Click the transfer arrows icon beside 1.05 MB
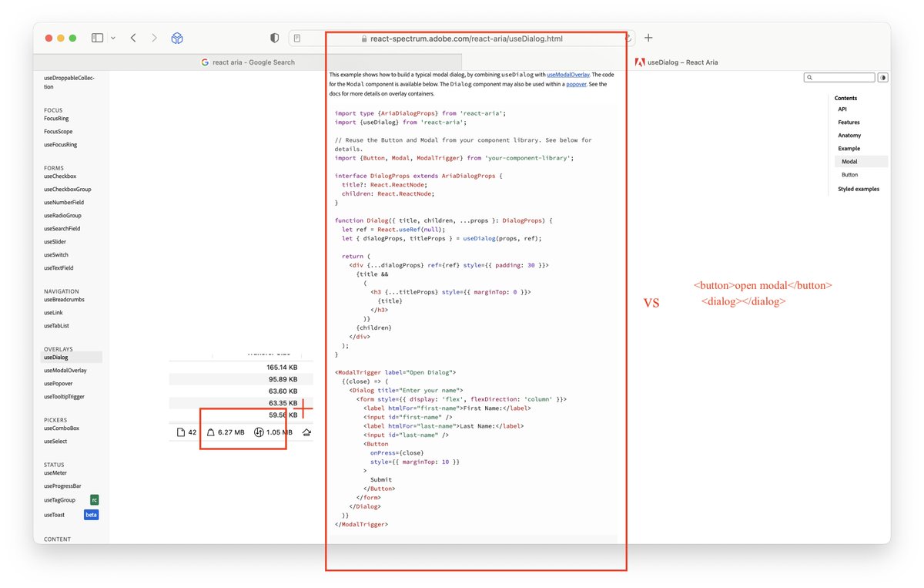Viewport: 924px width, 588px height. click(259, 432)
